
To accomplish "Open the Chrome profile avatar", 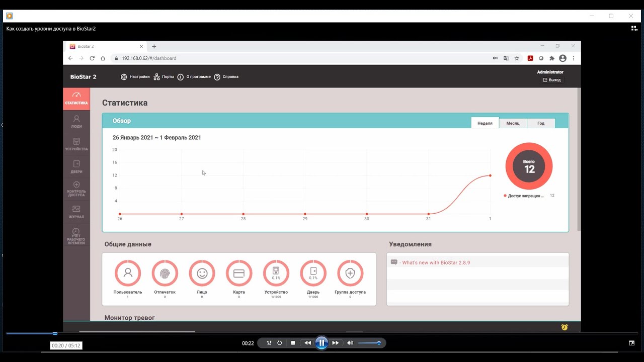I will tap(562, 58).
